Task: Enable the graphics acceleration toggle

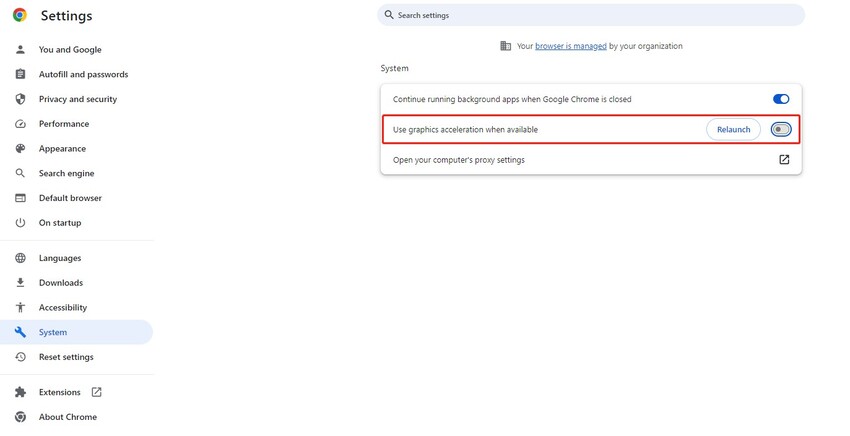Action: click(781, 130)
